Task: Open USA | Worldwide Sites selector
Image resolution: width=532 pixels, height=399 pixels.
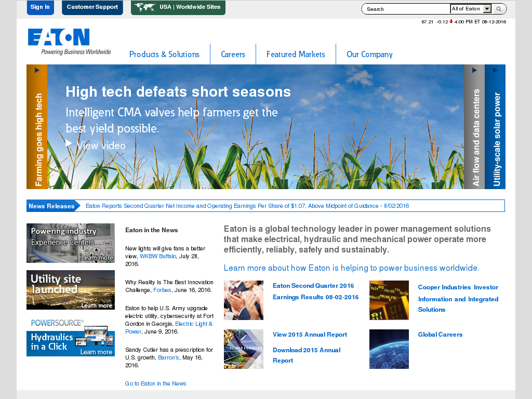Action: 178,7
